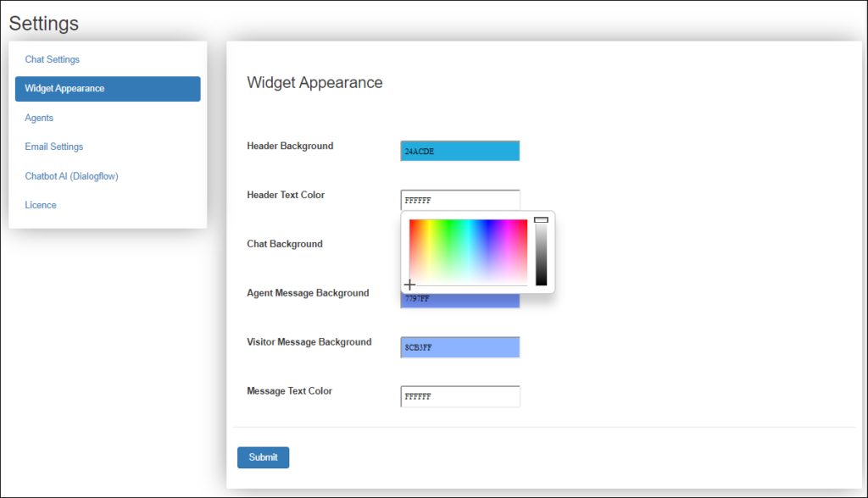Click the Header Background color field 24ACDE

(x=460, y=151)
